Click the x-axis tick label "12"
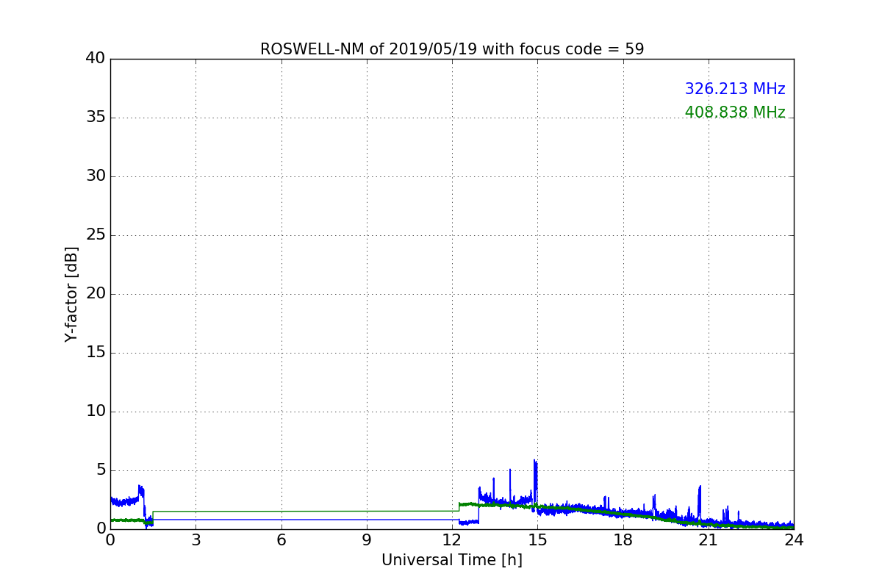The image size is (882, 588). [452, 540]
